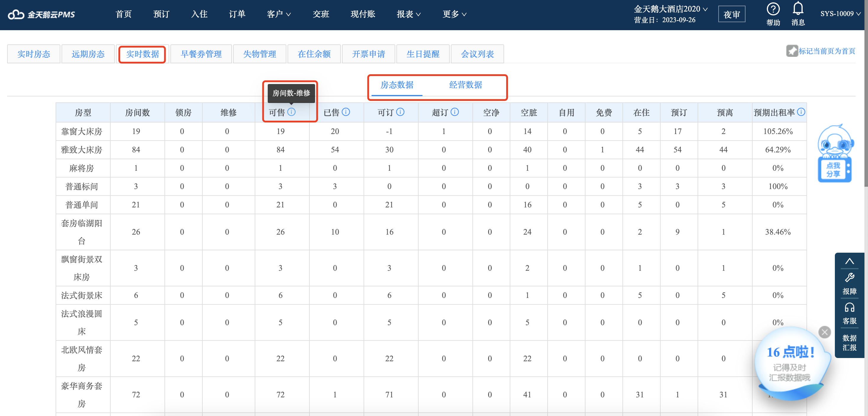
Task: Open 预订 in navigation
Action: click(x=161, y=14)
